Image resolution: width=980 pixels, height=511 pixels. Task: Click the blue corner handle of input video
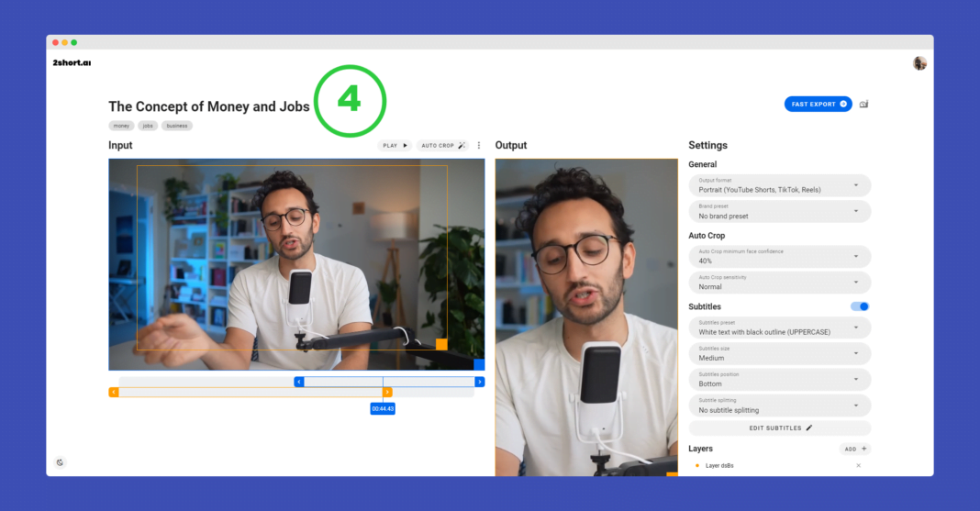(479, 364)
